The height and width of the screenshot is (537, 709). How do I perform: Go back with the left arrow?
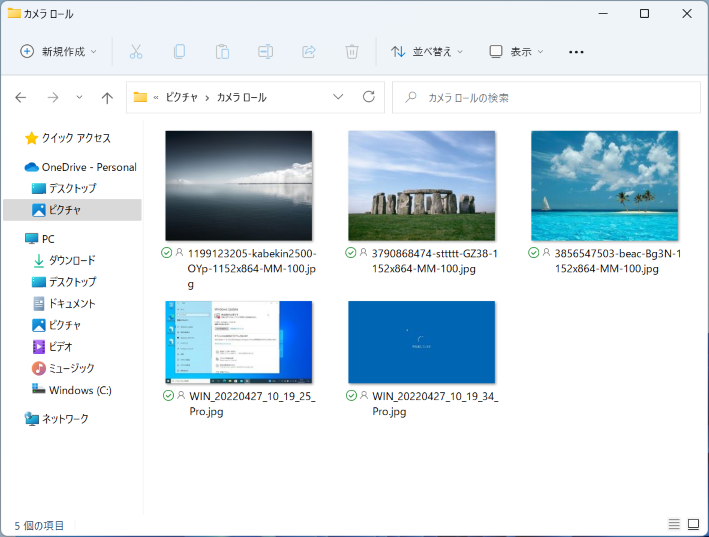(x=21, y=97)
